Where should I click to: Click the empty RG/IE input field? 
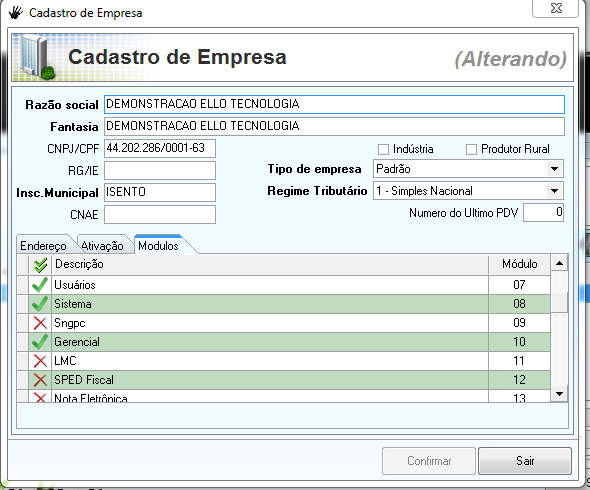coord(160,170)
